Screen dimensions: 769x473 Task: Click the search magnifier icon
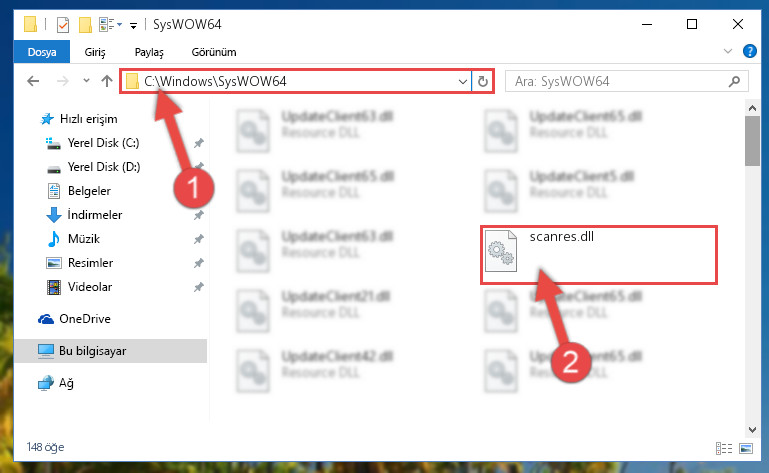pyautogui.click(x=734, y=81)
